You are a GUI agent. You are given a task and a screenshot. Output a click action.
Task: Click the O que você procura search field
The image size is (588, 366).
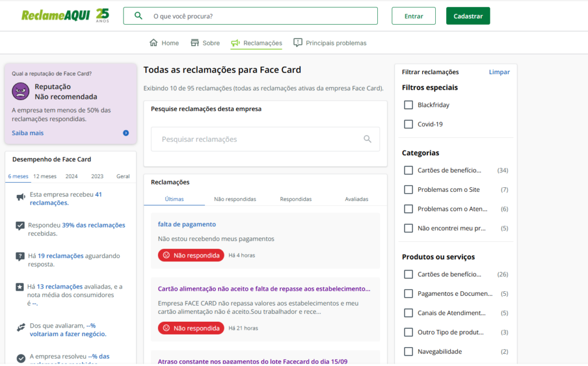pyautogui.click(x=250, y=16)
